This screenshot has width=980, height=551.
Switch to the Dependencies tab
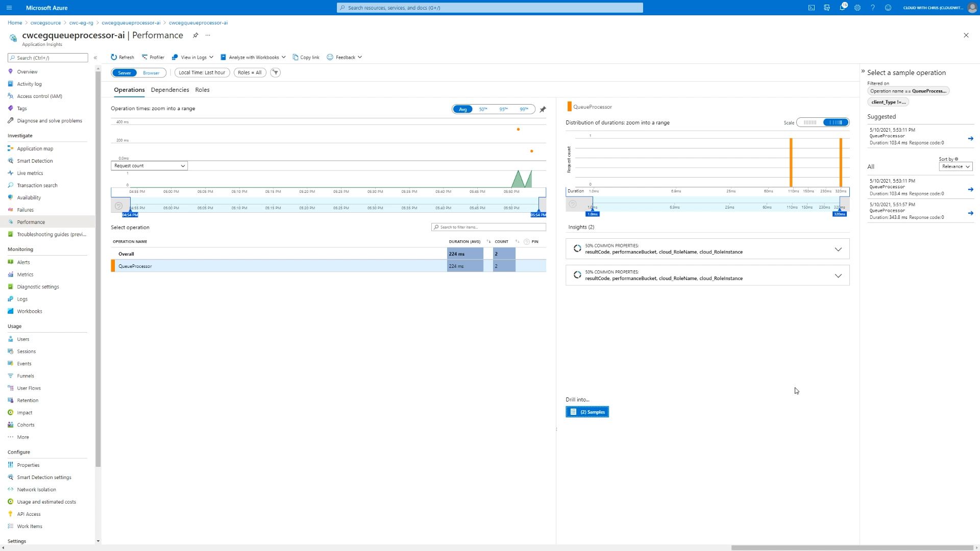[x=170, y=89]
